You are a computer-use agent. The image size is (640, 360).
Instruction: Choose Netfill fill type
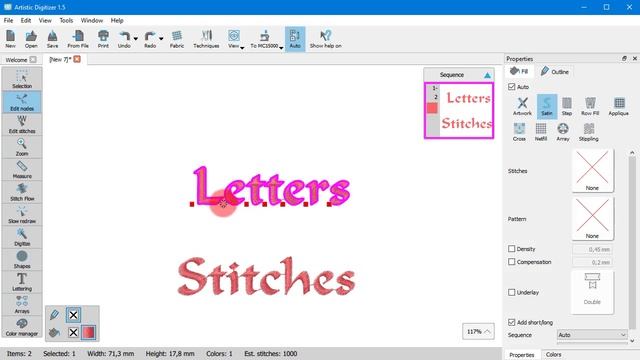(x=541, y=132)
